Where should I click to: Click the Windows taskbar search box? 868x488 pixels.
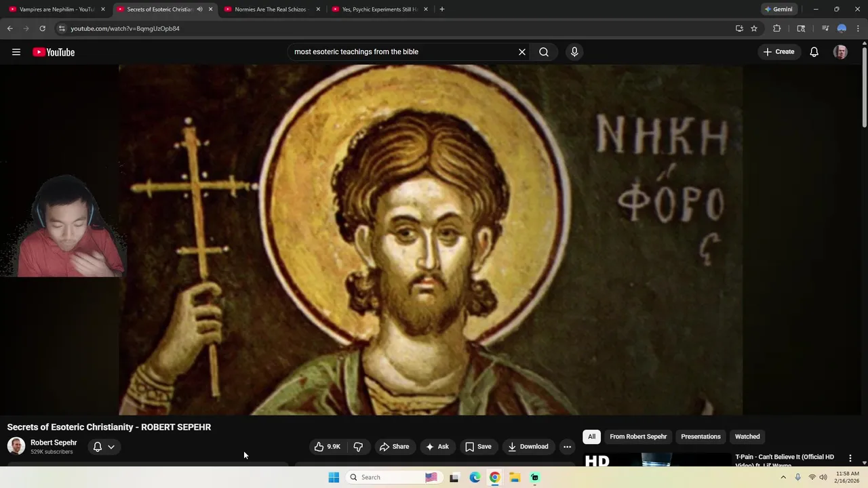393,477
